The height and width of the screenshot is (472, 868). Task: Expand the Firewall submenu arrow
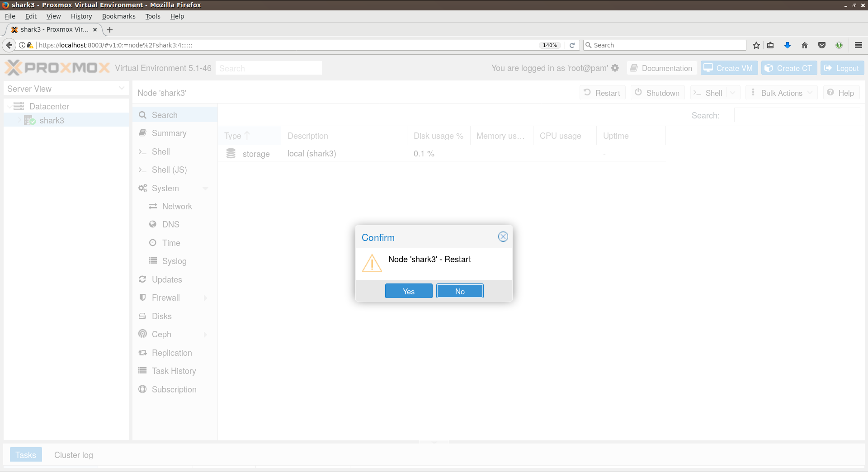point(206,297)
